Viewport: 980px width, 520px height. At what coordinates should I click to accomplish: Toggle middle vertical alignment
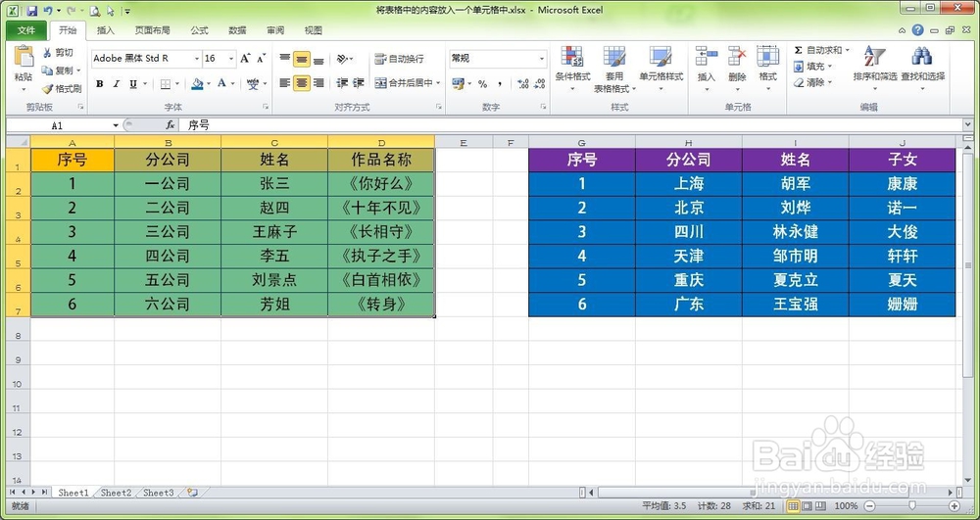302,60
